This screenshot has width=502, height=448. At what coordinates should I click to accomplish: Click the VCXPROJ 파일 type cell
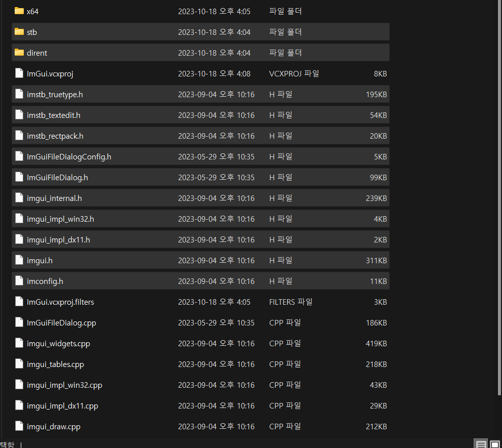(x=294, y=73)
